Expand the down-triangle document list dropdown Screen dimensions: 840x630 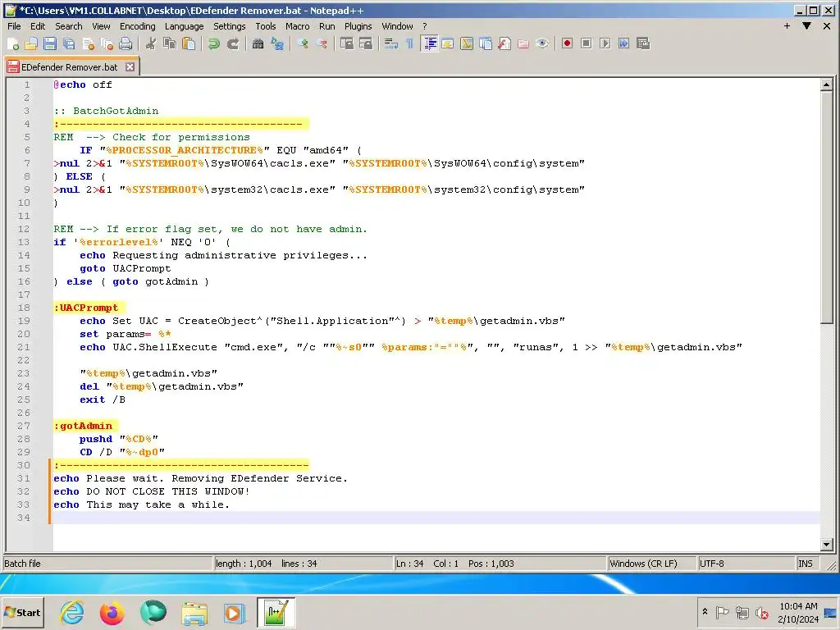pos(807,25)
